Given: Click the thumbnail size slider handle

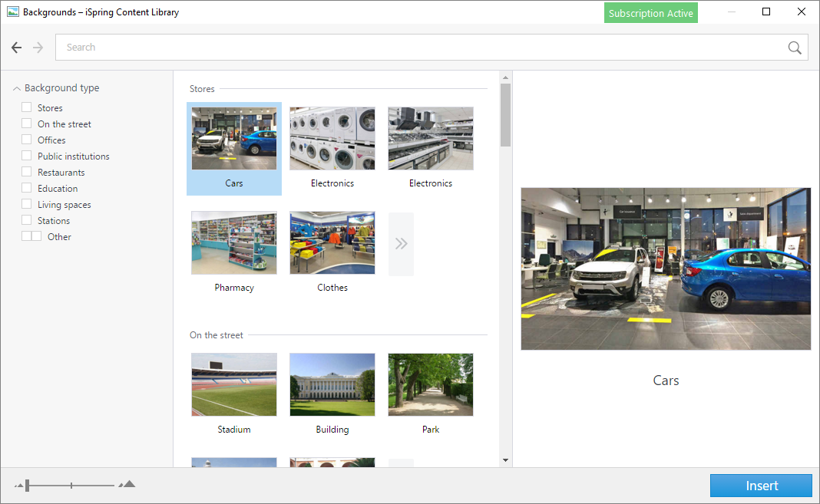Looking at the screenshot, I should pyautogui.click(x=28, y=485).
